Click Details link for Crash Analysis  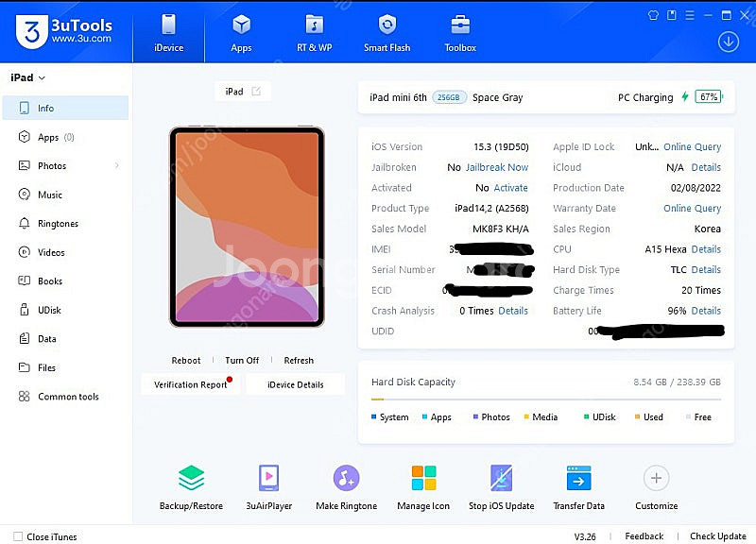click(513, 311)
